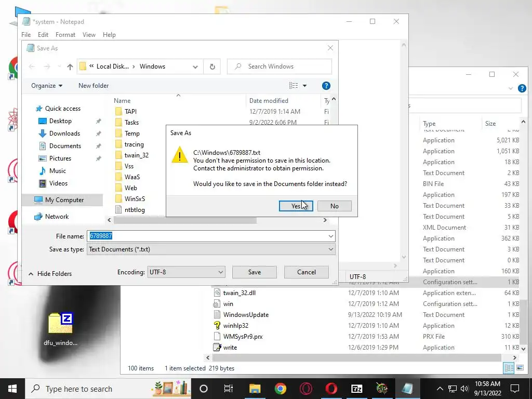This screenshot has height=399, width=532.
Task: Open the Format menu in Notepad
Action: [x=65, y=35]
